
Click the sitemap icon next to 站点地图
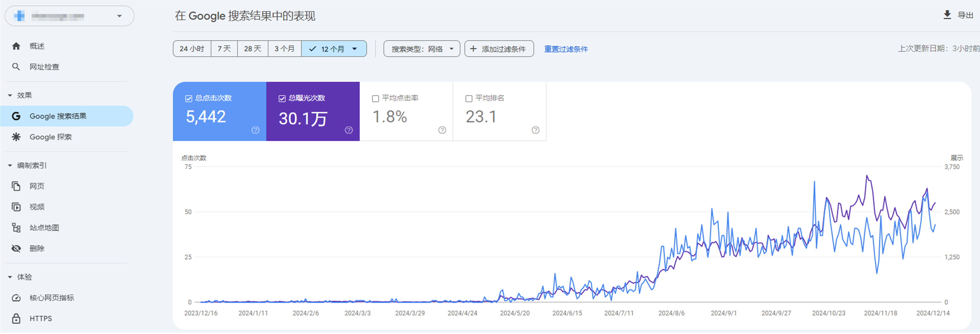[x=16, y=228]
